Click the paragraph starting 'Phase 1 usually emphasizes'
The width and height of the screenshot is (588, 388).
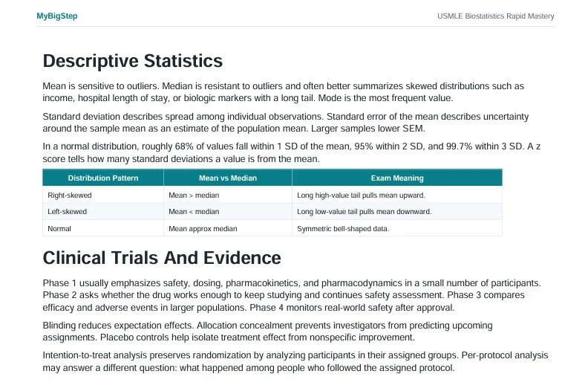(x=292, y=295)
